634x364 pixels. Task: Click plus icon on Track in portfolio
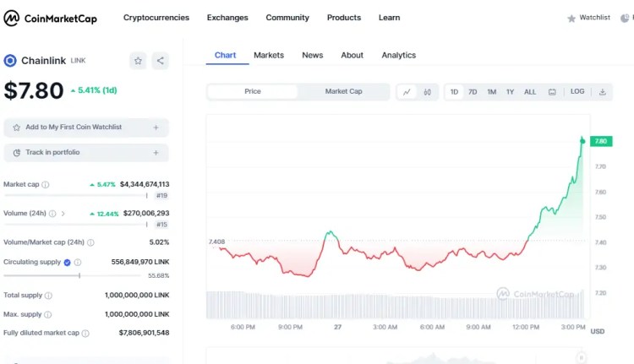156,153
